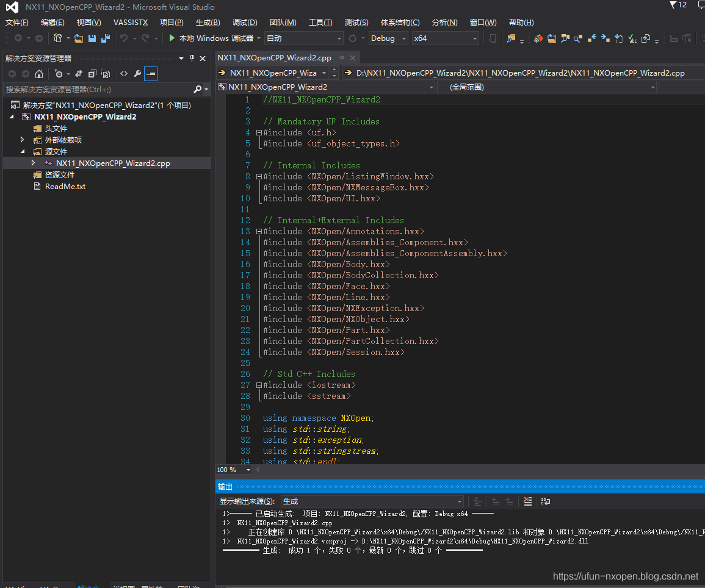Click the search magnifier in Solution Explorer
Viewport: 705px width, 588px height.
tap(197, 90)
